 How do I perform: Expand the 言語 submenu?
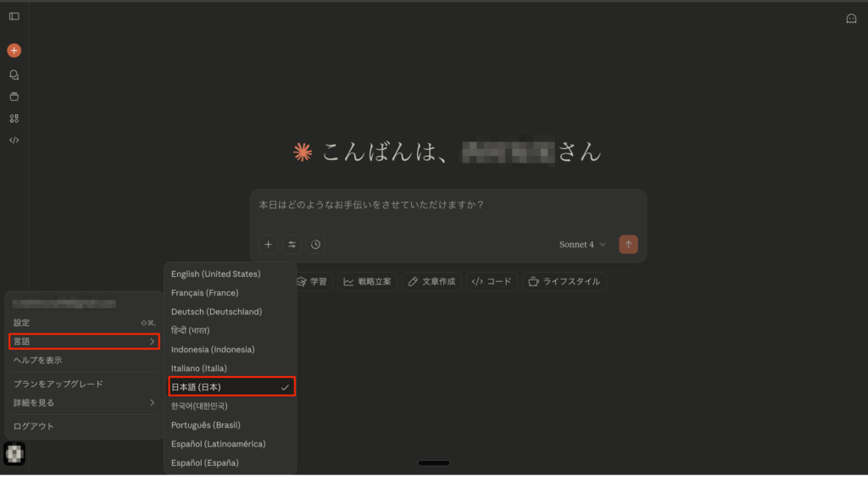tap(84, 341)
